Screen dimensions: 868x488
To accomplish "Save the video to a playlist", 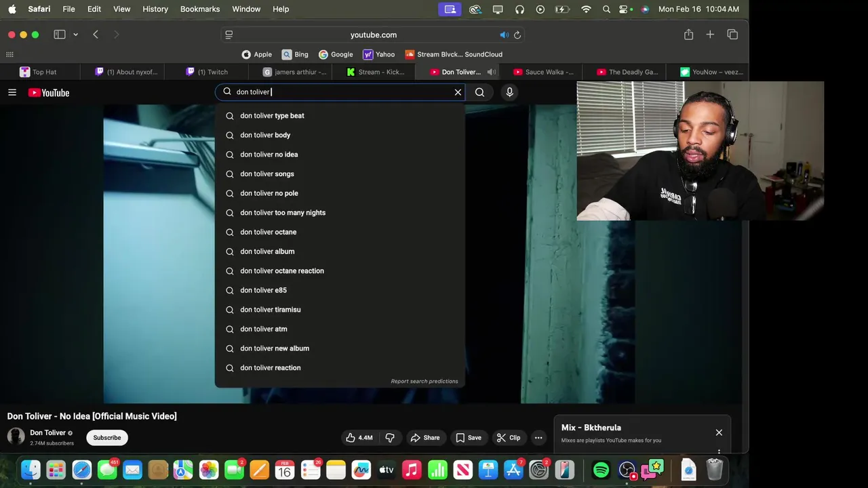I will coord(469,438).
